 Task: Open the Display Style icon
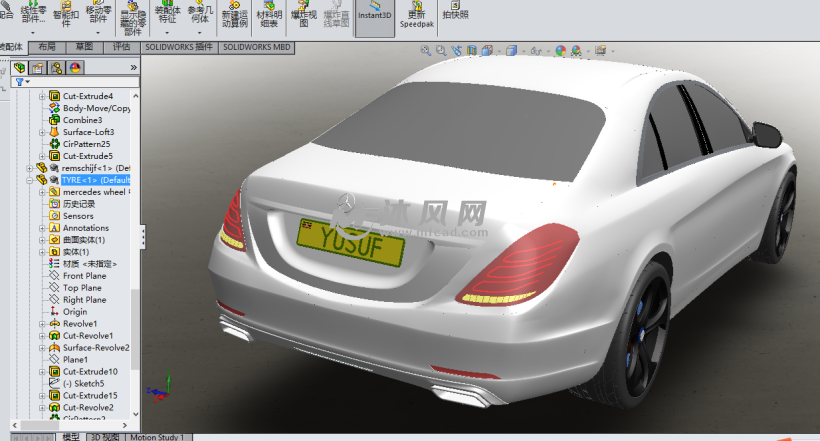tap(511, 50)
